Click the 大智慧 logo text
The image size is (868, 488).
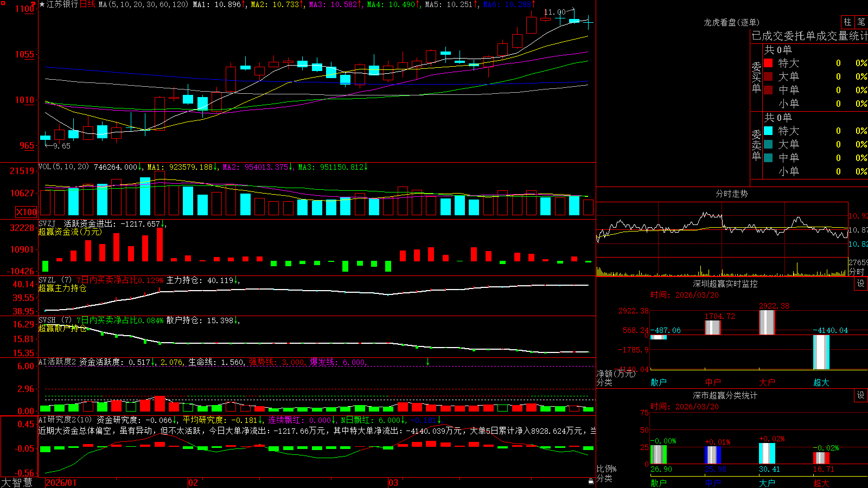[17, 482]
